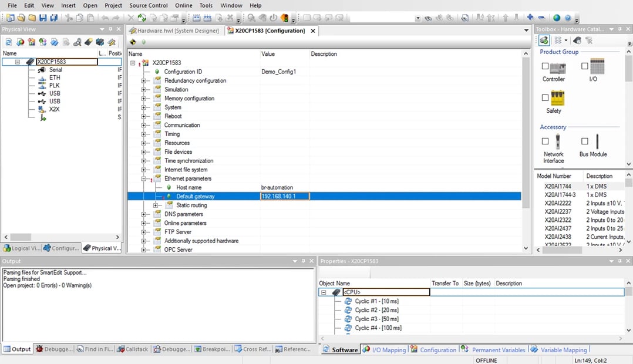The image size is (633, 364).
Task: Click the Save All icon in the toolbar
Action: (x=54, y=18)
